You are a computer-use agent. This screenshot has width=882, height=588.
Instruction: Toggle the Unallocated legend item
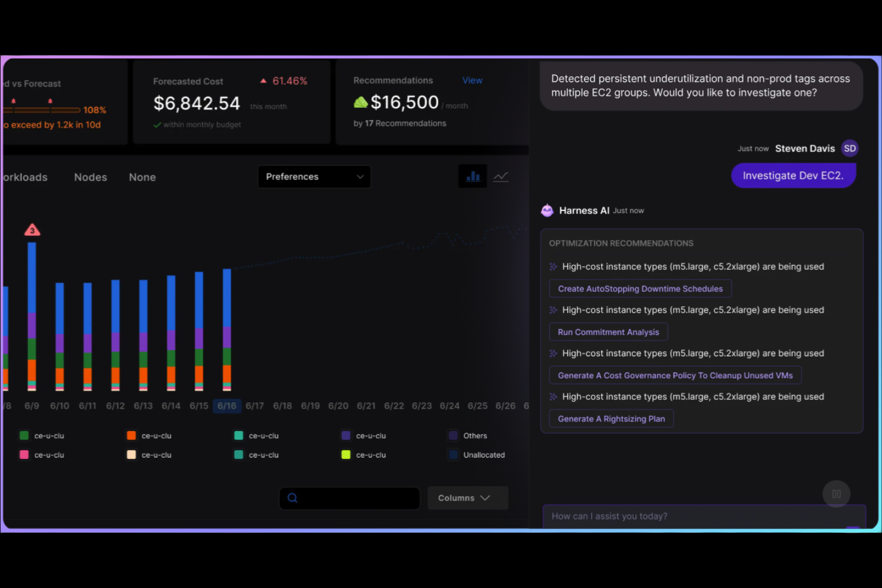point(453,455)
